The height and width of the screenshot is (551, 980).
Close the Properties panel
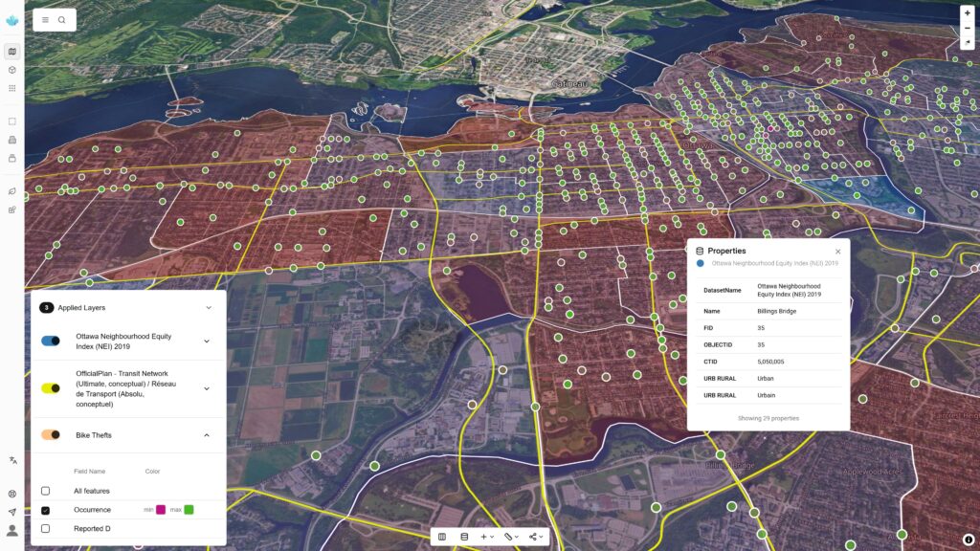837,251
